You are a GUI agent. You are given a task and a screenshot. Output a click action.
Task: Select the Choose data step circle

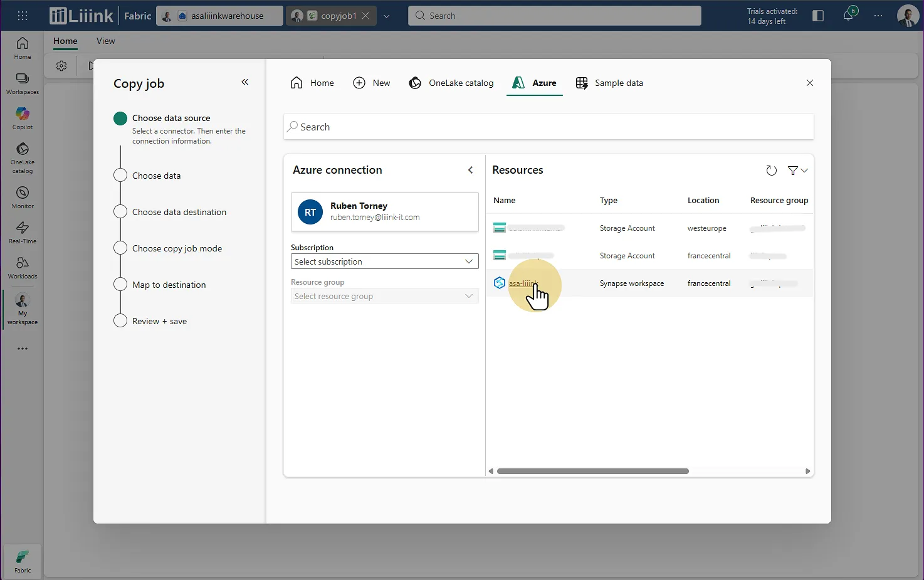(x=120, y=176)
